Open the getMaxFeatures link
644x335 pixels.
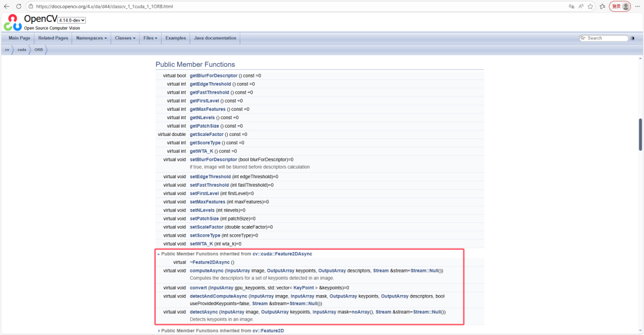coord(208,110)
